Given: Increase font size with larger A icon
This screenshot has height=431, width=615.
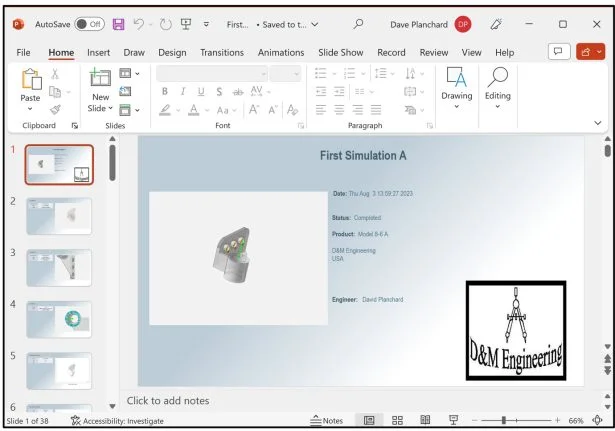Looking at the screenshot, I should [254, 109].
